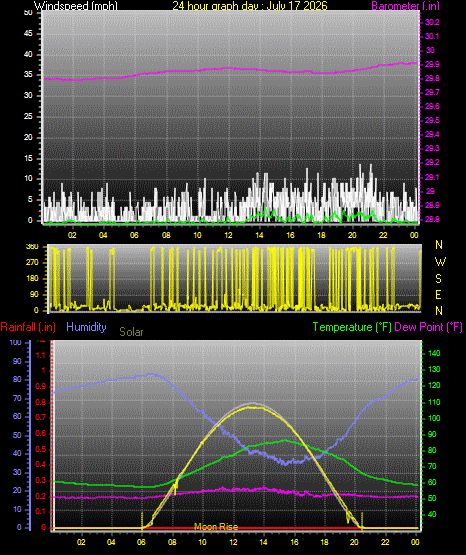Click the Temperature (°F) legend label
Image resolution: width=466 pixels, height=555 pixels.
(352, 327)
